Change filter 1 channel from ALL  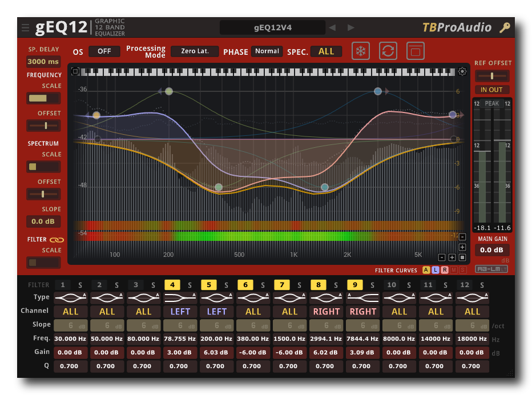coord(71,312)
